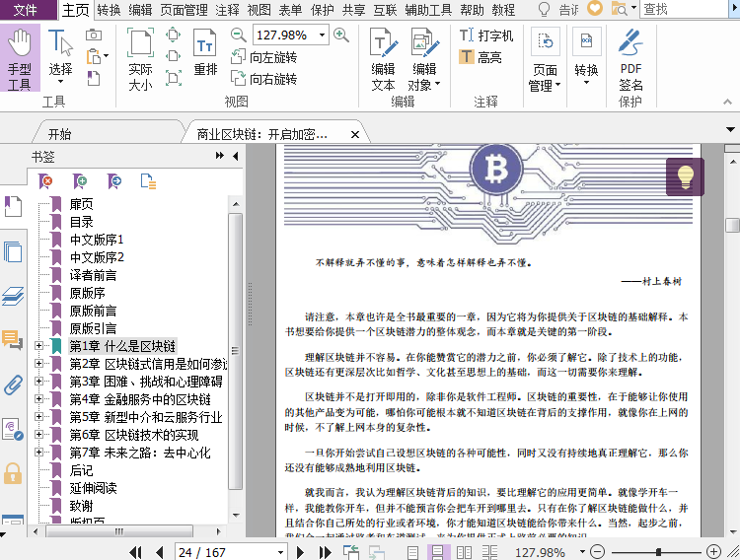Go to the next page arrow
The width and height of the screenshot is (740, 560).
(x=300, y=552)
